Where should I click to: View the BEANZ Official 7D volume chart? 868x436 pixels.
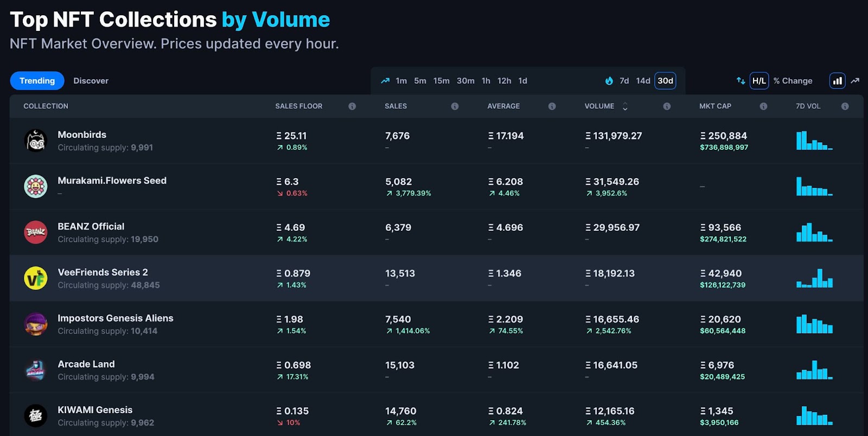click(x=814, y=232)
